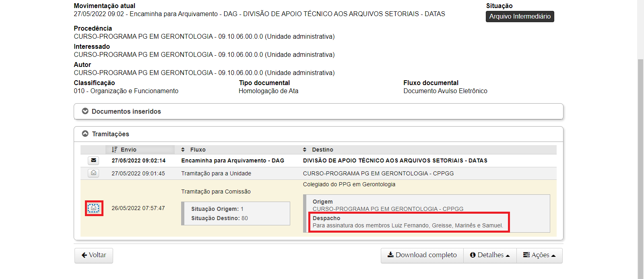The width and height of the screenshot is (644, 279).
Task: Go back using the Voltar button
Action: point(94,255)
